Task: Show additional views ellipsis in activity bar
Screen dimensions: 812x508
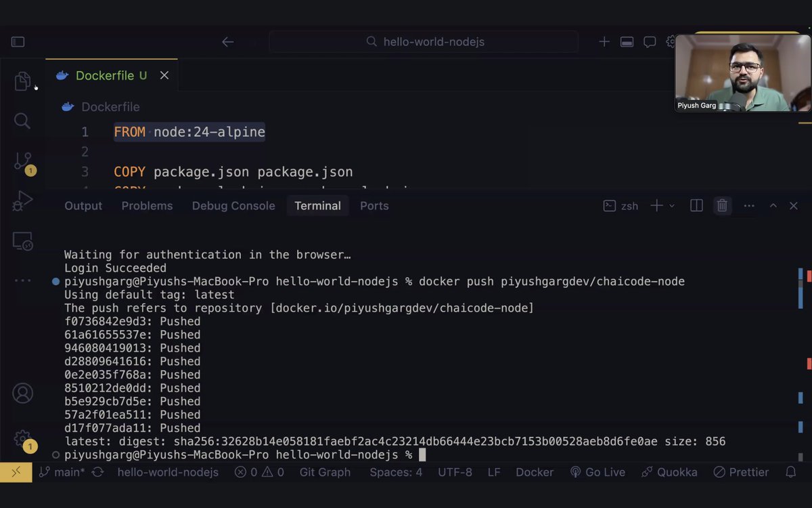Action: 22,280
